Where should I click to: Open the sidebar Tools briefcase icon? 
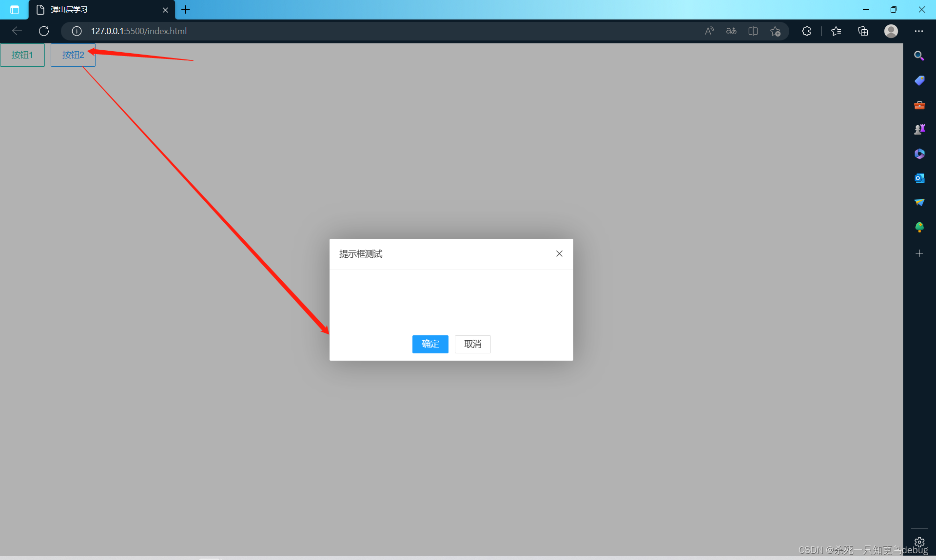pyautogui.click(x=919, y=105)
